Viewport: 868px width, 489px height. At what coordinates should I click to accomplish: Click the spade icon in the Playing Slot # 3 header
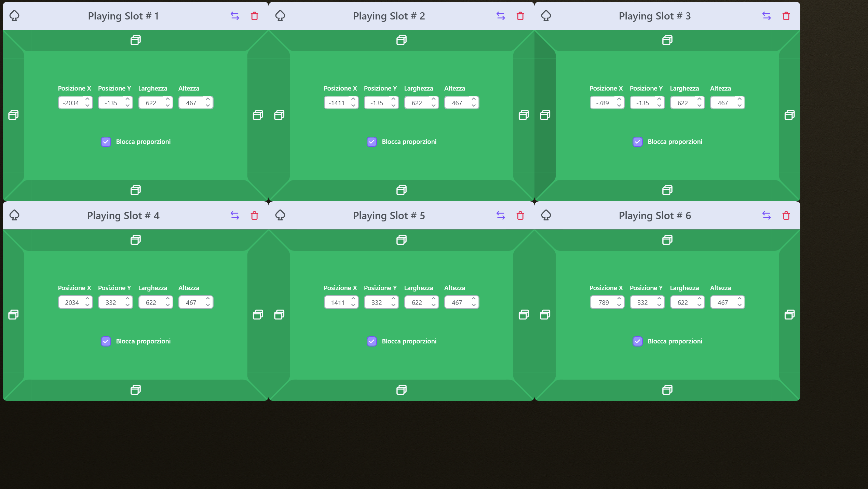[x=546, y=16]
